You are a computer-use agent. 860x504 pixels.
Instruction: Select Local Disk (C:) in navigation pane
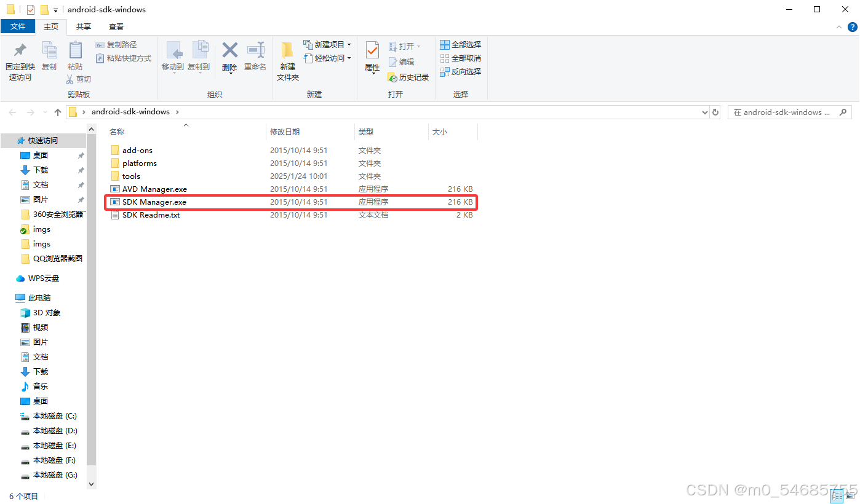[x=54, y=416]
